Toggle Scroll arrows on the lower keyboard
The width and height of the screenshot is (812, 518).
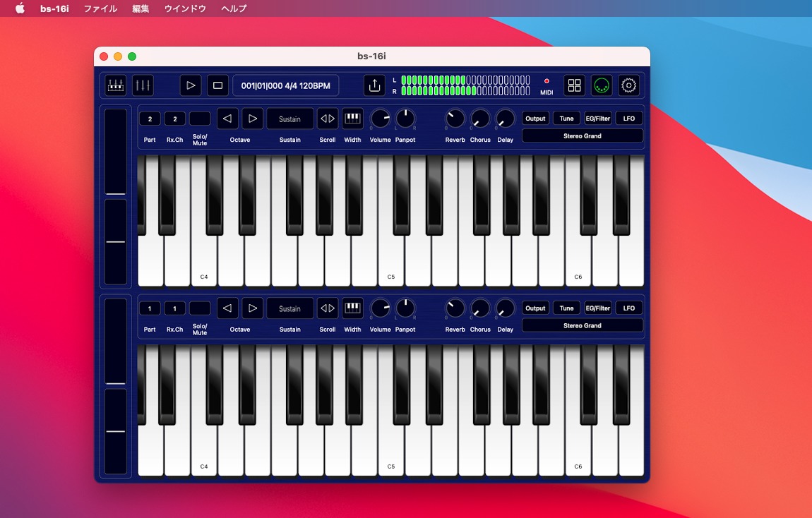328,308
